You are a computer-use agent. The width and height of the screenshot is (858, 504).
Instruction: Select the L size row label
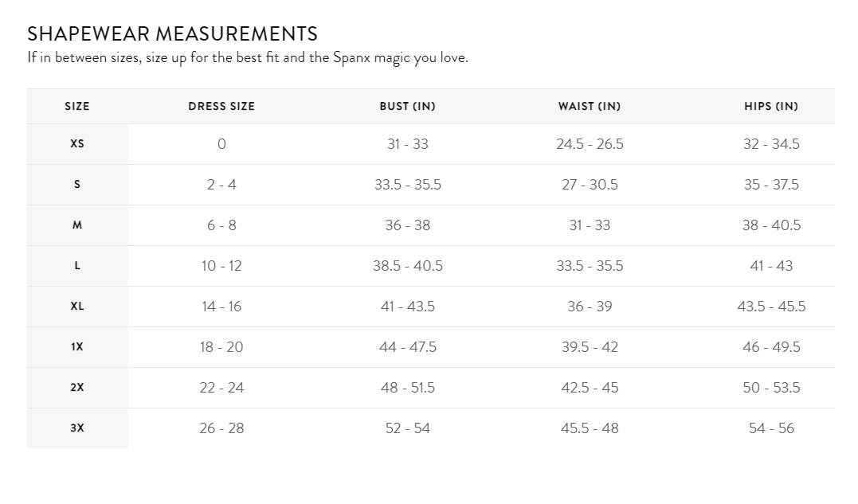(77, 266)
